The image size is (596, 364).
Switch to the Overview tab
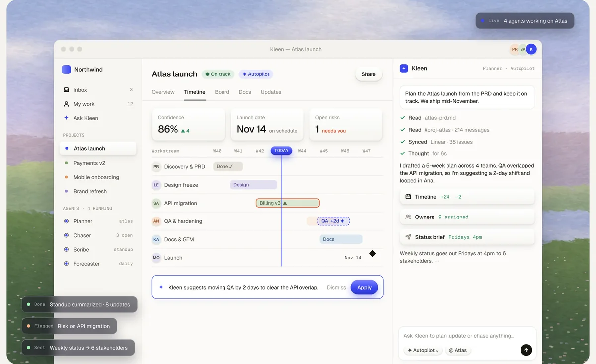163,92
